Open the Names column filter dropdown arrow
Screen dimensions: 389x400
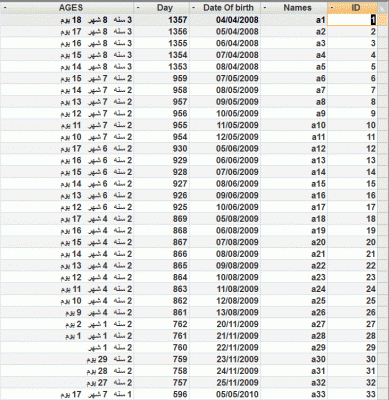pyautogui.click(x=265, y=7)
